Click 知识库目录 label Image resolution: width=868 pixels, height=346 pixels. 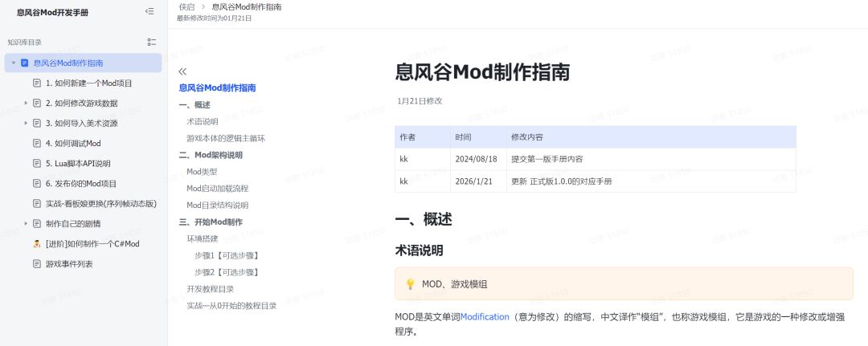pos(24,42)
